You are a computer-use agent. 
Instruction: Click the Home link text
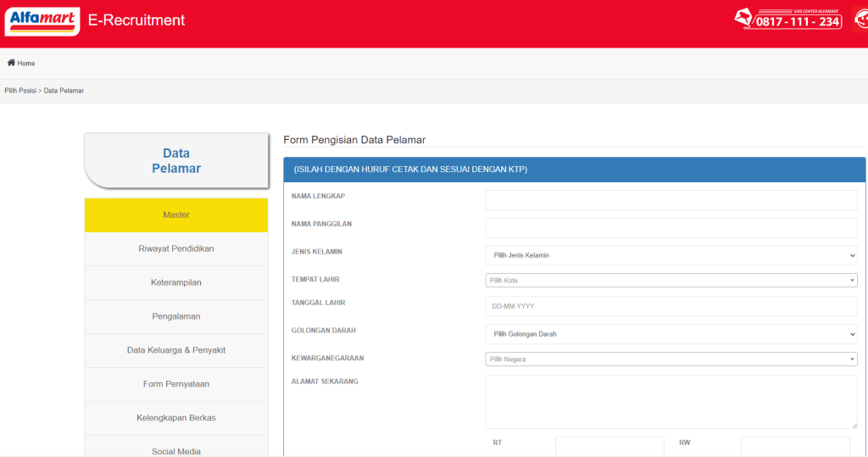point(26,64)
